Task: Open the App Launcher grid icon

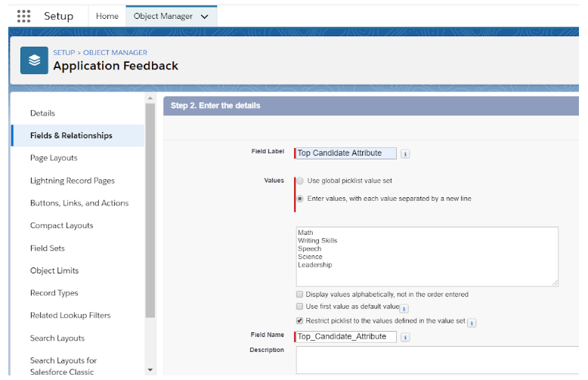Action: (x=23, y=16)
